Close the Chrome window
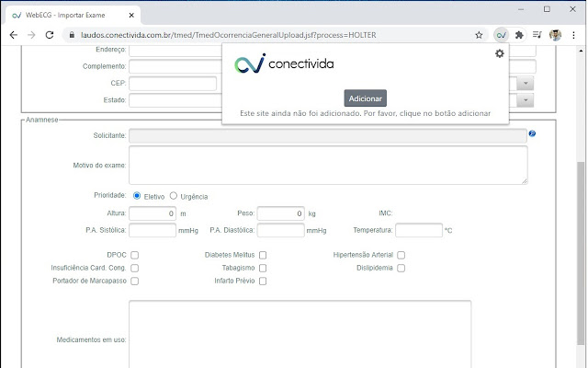588x368 pixels. [x=572, y=9]
